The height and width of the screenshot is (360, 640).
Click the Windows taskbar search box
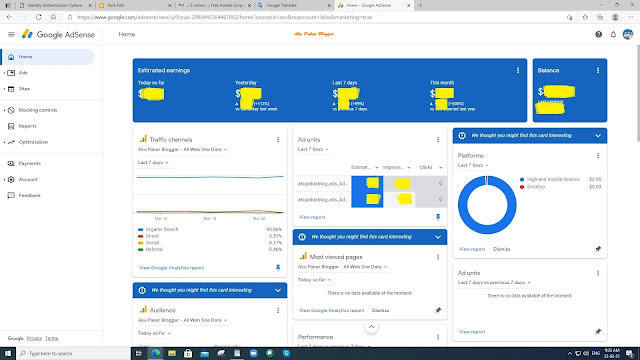point(73,353)
